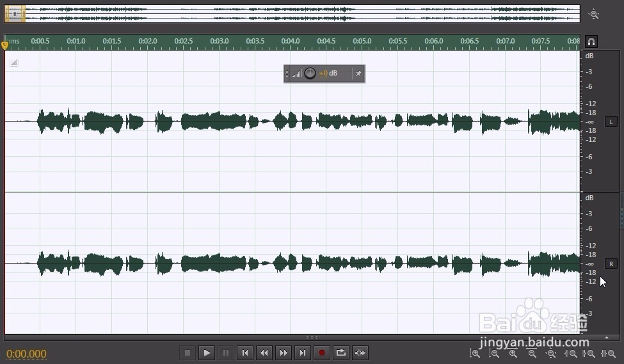The width and height of the screenshot is (624, 364).
Task: Toggle Skip Selection button
Action: (x=360, y=353)
